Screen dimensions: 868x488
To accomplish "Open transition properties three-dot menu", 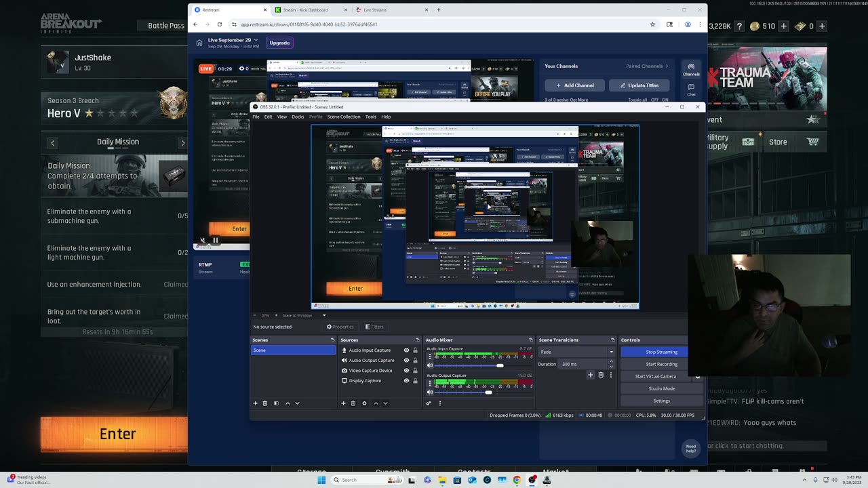I will click(610, 375).
